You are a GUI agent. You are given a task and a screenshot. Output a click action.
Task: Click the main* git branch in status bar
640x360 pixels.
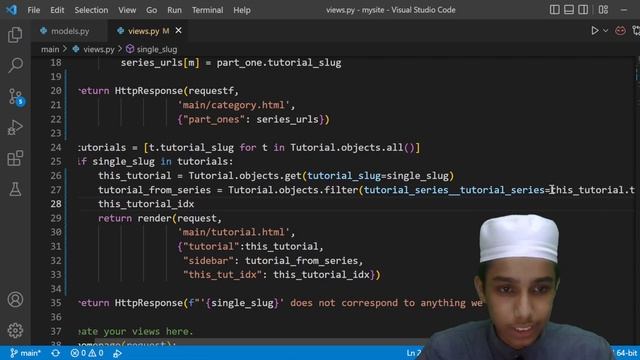pos(26,353)
